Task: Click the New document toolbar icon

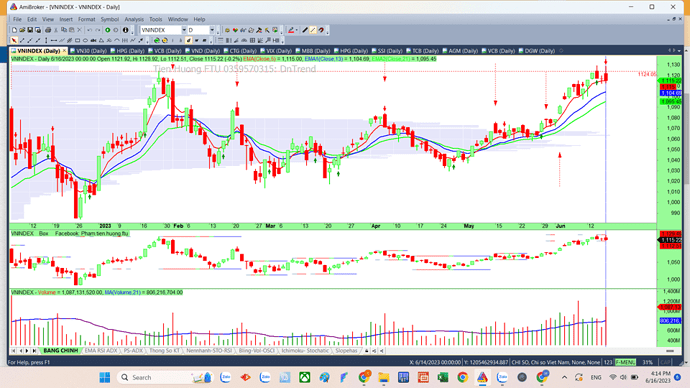Action: [x=14, y=30]
